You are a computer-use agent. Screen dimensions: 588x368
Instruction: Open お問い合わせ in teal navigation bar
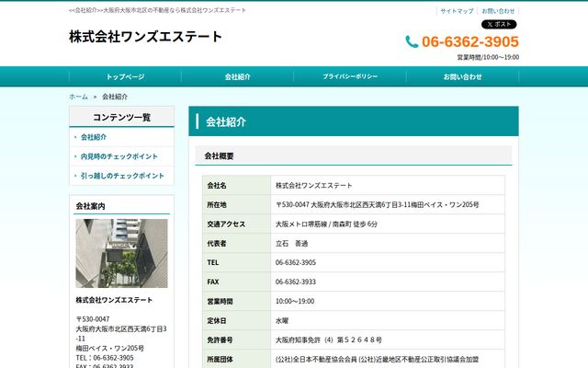[463, 76]
